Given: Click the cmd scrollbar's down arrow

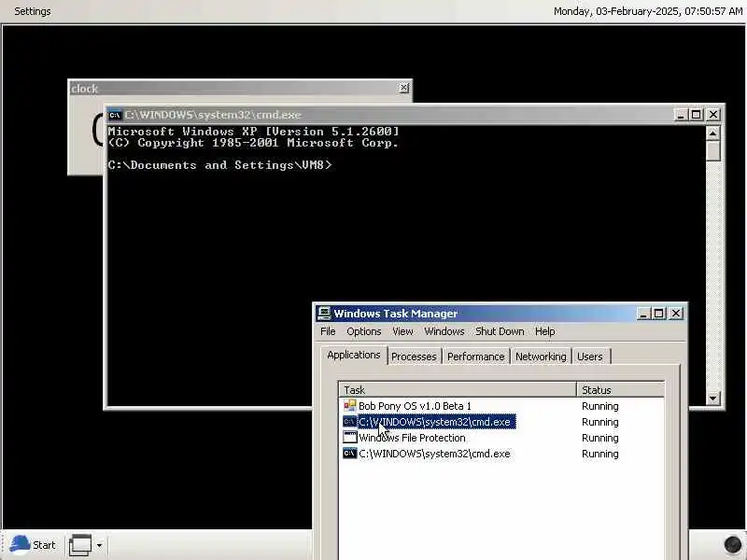Looking at the screenshot, I should click(x=712, y=399).
